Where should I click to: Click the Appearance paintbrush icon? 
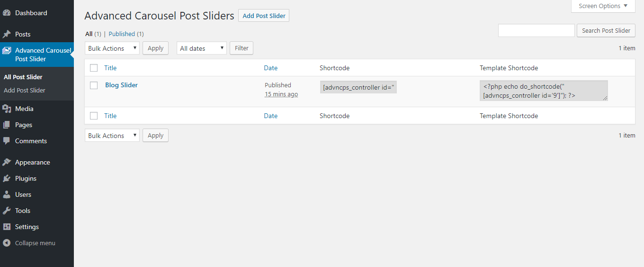pos(7,162)
